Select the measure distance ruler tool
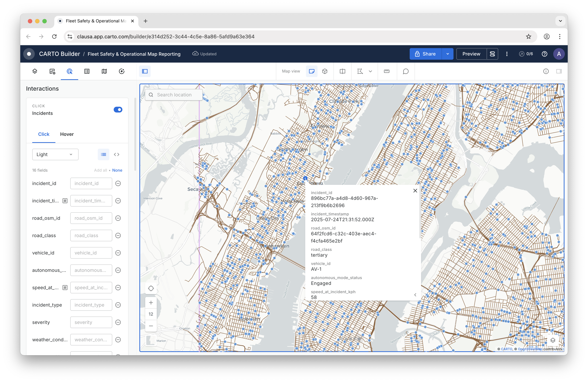 387,71
